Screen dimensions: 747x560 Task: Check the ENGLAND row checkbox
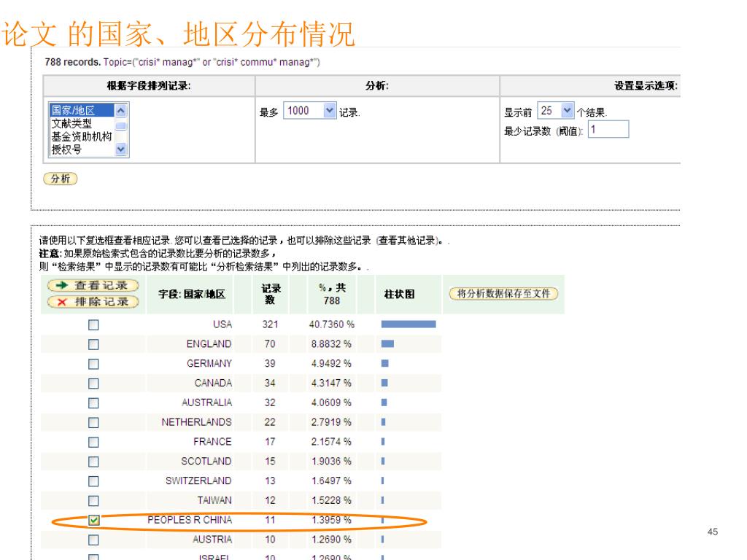pyautogui.click(x=93, y=344)
